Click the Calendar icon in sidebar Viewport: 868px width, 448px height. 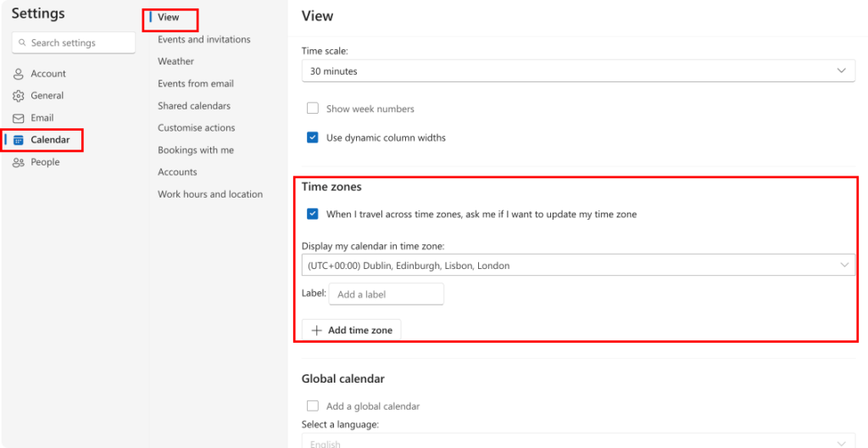[19, 140]
